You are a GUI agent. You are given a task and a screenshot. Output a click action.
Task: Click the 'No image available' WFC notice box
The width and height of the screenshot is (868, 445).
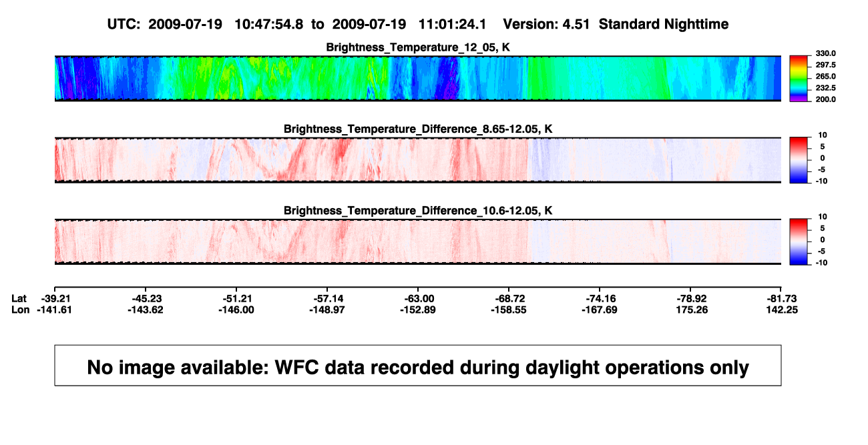tap(418, 365)
